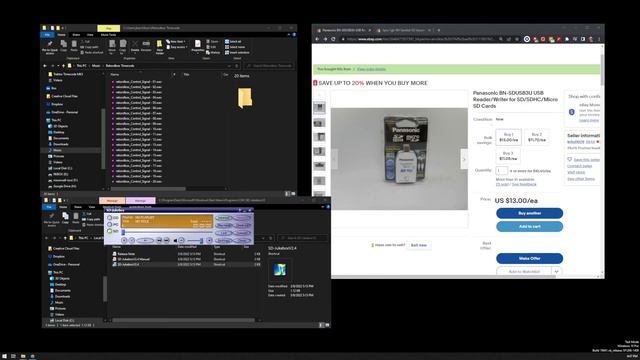This screenshot has height=360, width=640.
Task: Switch to the Panasonic BN-SDUSB3U Chrome tab
Action: coord(343,30)
